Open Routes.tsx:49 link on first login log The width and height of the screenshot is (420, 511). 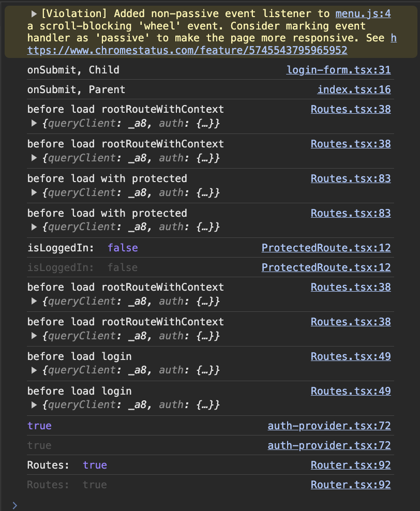tap(350, 356)
